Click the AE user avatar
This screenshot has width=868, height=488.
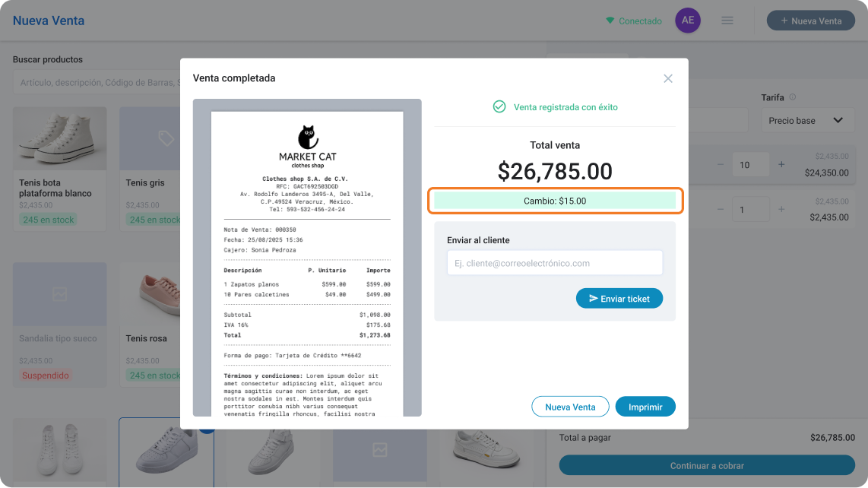coord(688,21)
